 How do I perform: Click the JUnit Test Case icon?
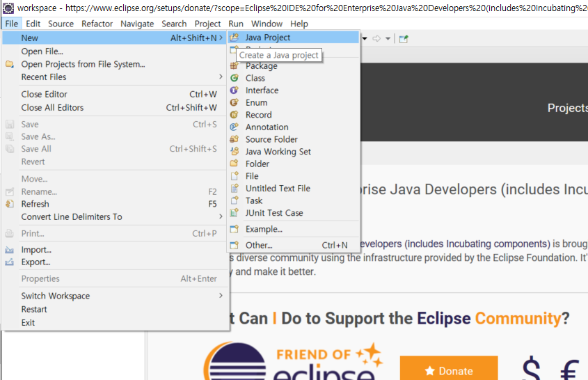(x=235, y=213)
